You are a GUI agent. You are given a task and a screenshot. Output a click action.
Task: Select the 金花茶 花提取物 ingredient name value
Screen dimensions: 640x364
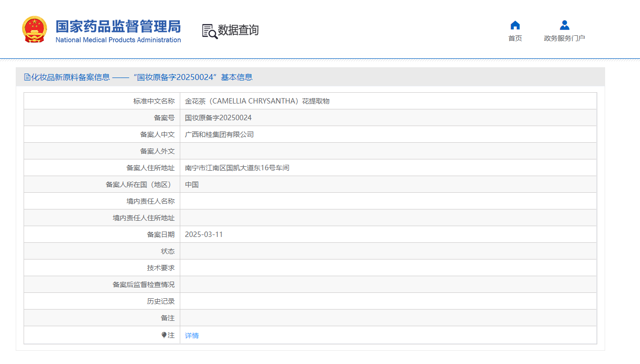[x=257, y=101]
